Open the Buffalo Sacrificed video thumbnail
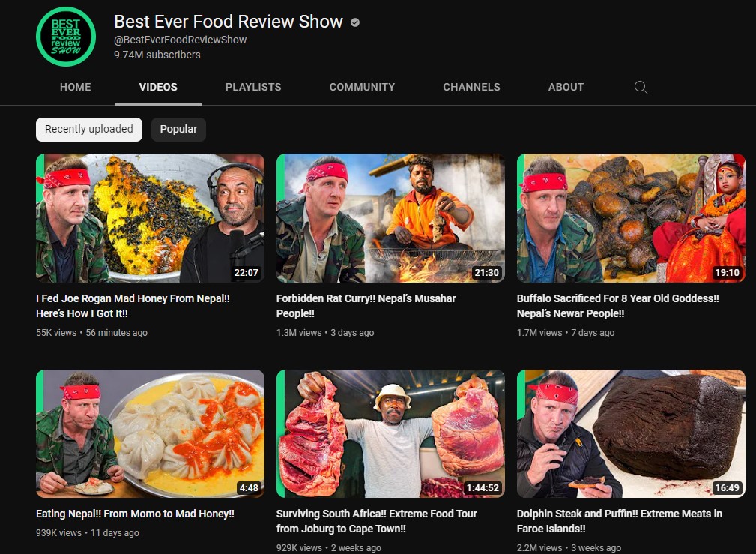756x554 pixels. pyautogui.click(x=631, y=218)
